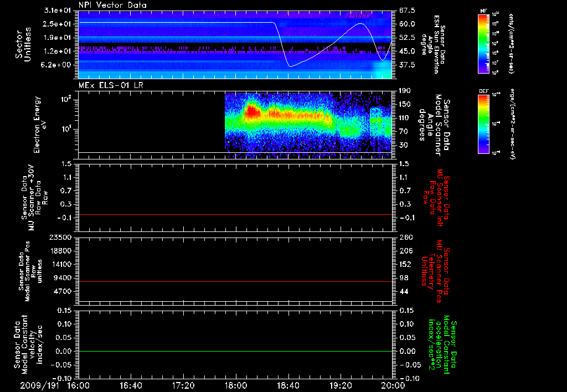567x392 pixels.
Task: Click the NPI Vector Data panel title
Action: coord(112,5)
